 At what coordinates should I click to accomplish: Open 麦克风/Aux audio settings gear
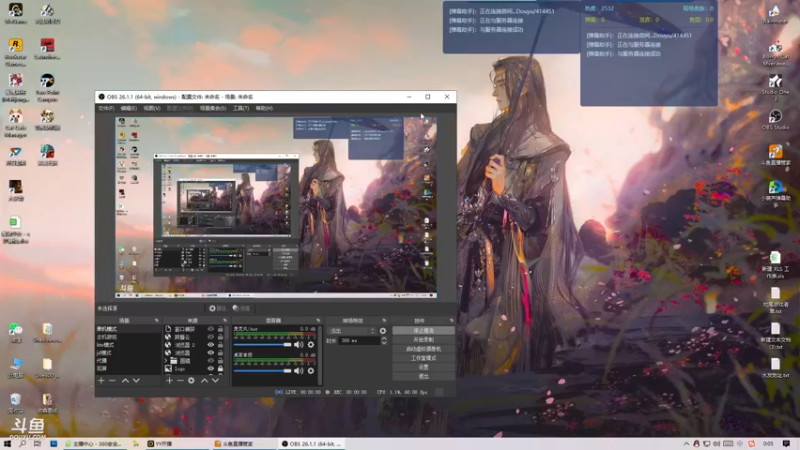[x=311, y=345]
